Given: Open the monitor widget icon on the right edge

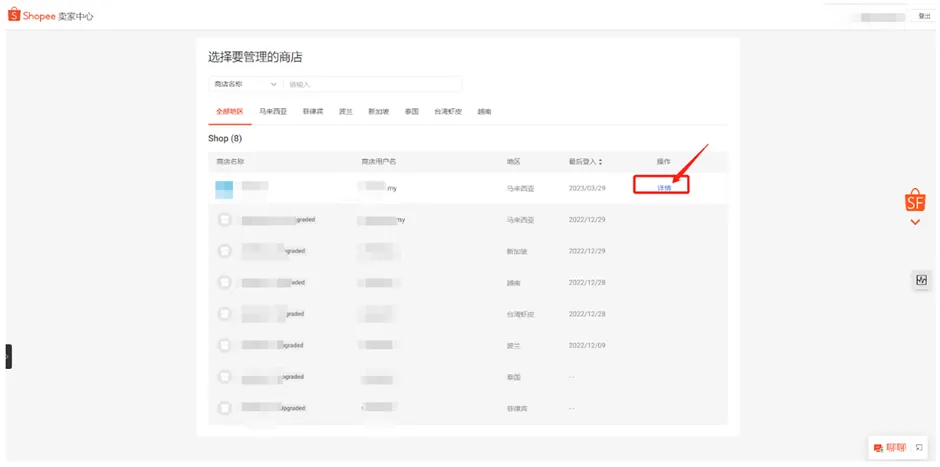Looking at the screenshot, I should coord(921,280).
